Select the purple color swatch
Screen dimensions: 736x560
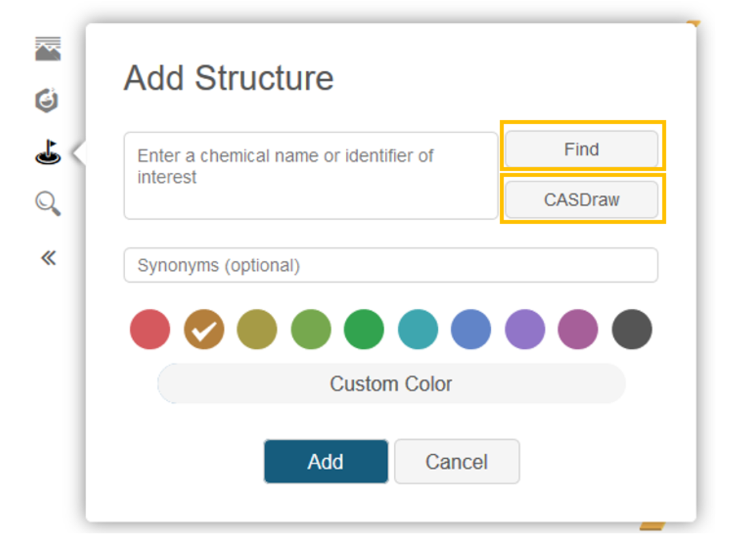coord(525,329)
